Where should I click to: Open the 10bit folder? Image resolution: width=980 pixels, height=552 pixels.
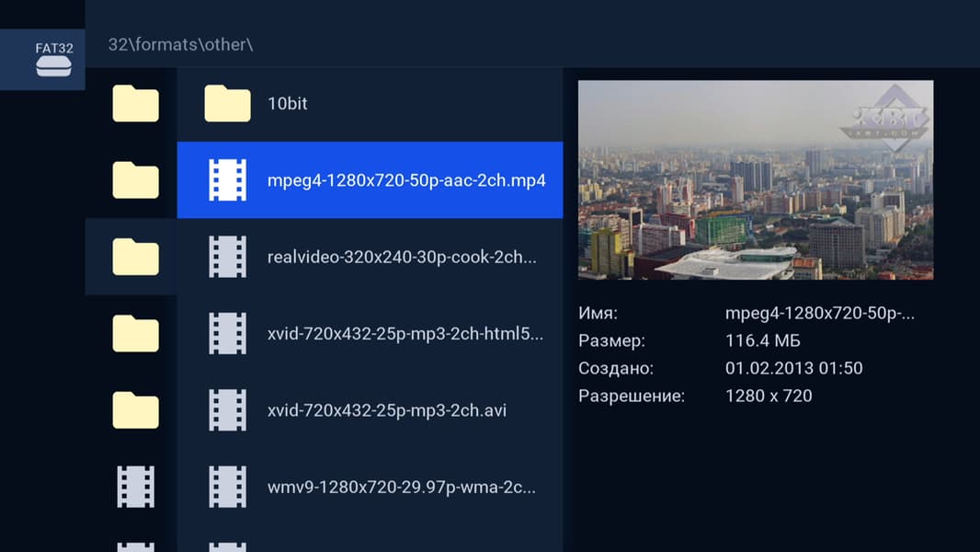click(x=370, y=104)
